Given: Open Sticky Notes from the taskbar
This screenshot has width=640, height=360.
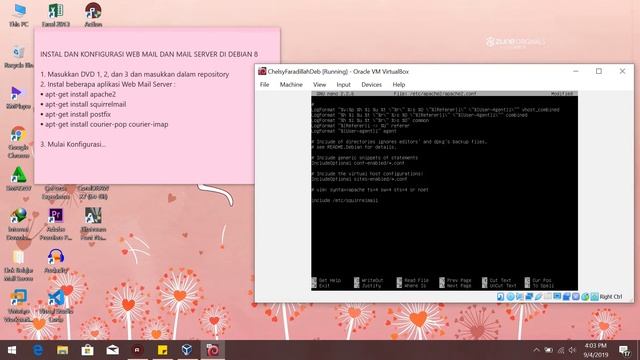Looking at the screenshot, I should 162,350.
